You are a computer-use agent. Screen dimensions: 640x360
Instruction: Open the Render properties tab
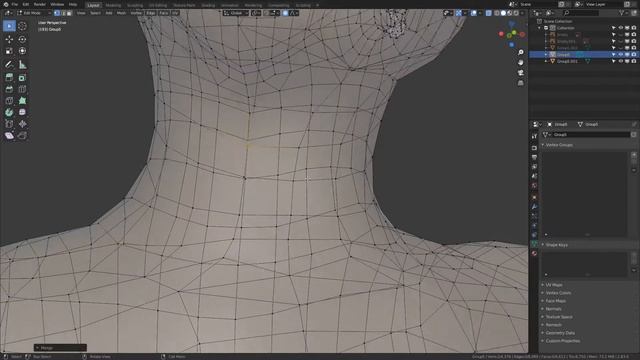(x=534, y=148)
